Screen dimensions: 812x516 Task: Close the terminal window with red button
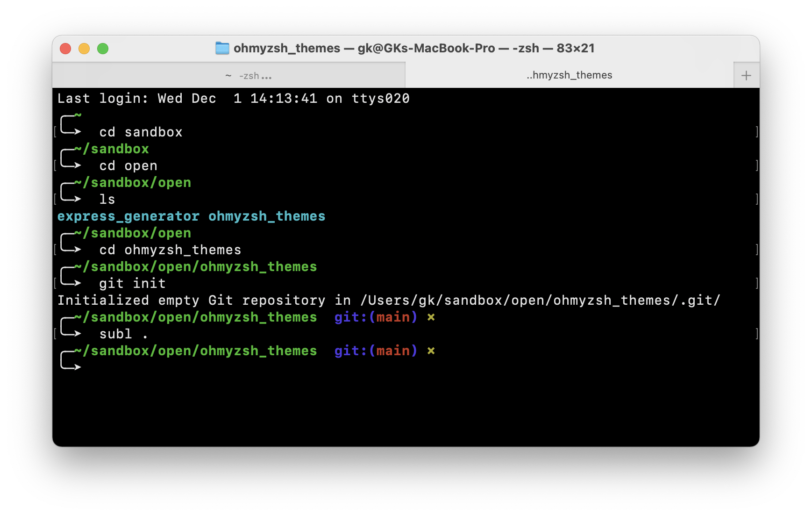click(x=65, y=49)
